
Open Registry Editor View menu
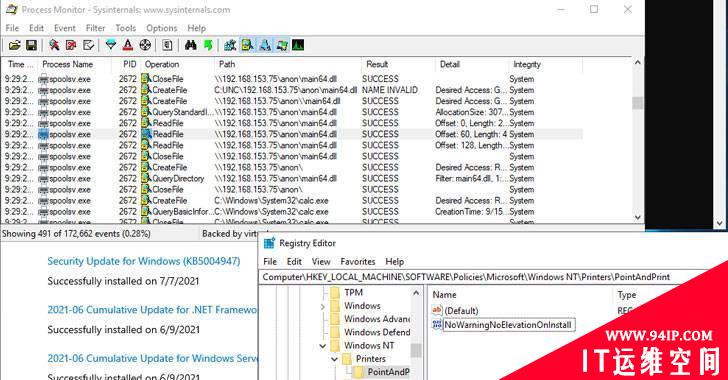(x=321, y=262)
